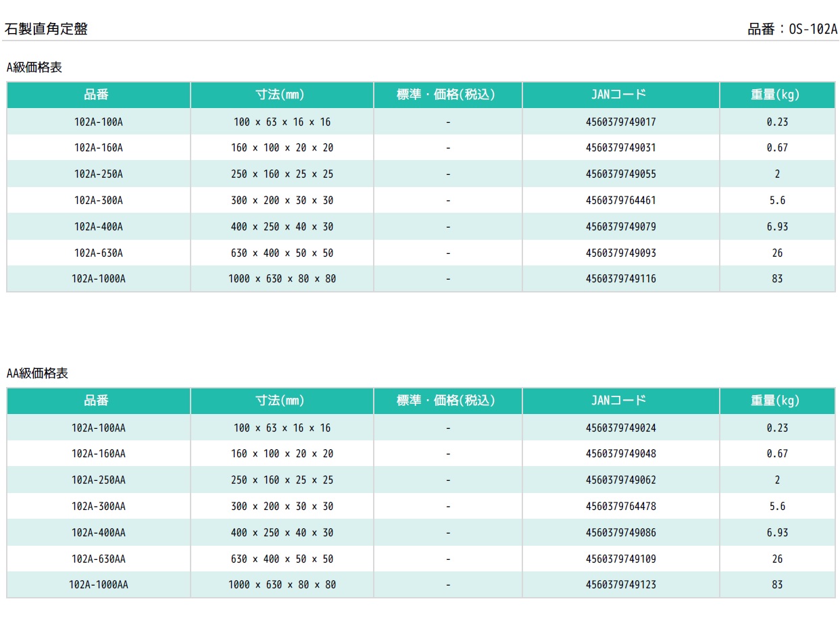Click the AA級価格表 section heading

coord(38,374)
